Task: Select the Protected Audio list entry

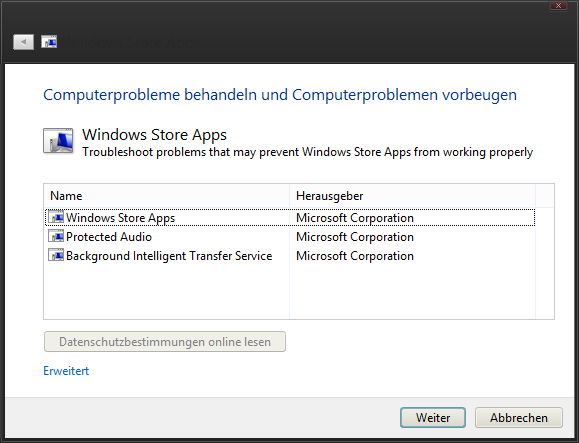Action: (x=290, y=237)
